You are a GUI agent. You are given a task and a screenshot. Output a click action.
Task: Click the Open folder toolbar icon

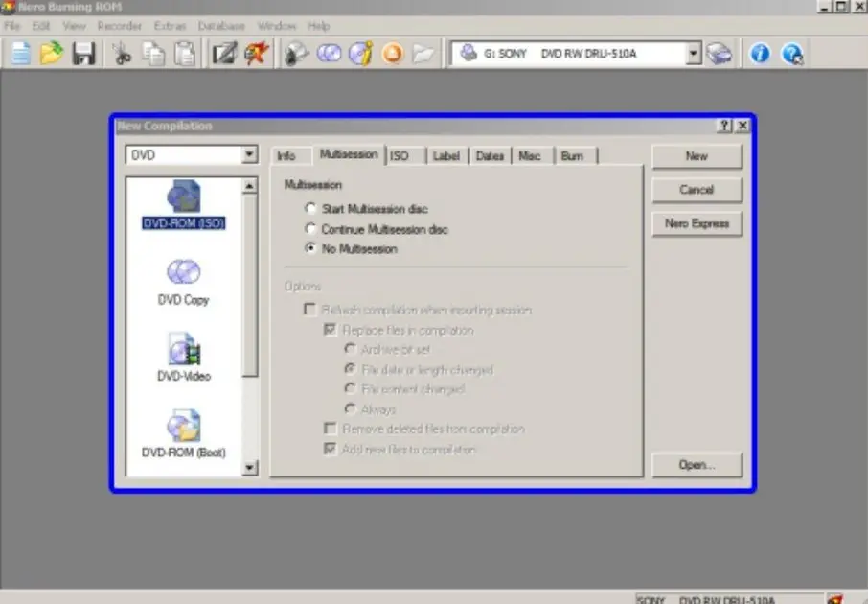52,54
